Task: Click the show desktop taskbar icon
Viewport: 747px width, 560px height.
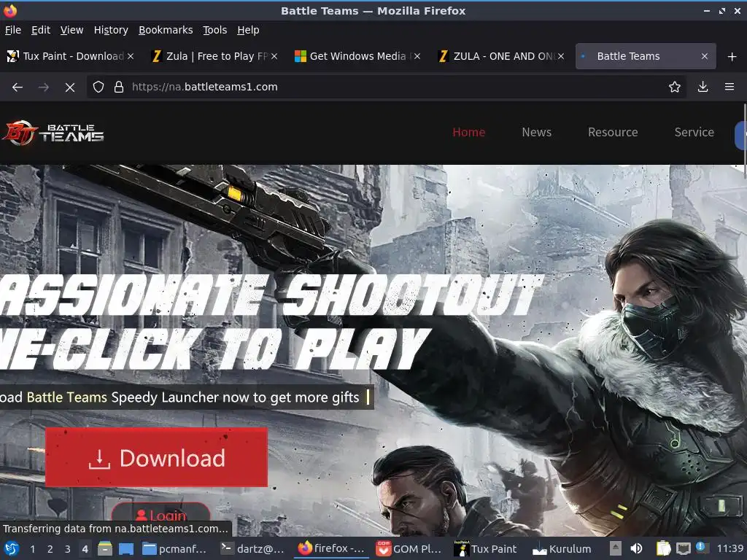Action: coord(126,549)
